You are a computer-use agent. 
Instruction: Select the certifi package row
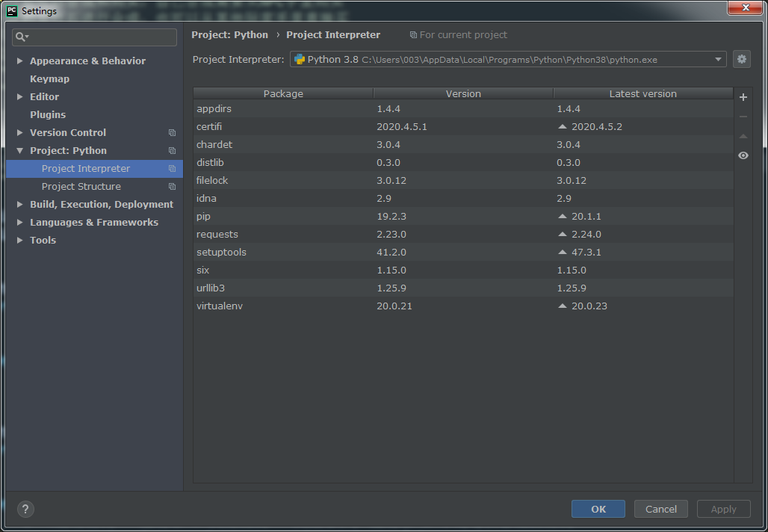point(463,126)
